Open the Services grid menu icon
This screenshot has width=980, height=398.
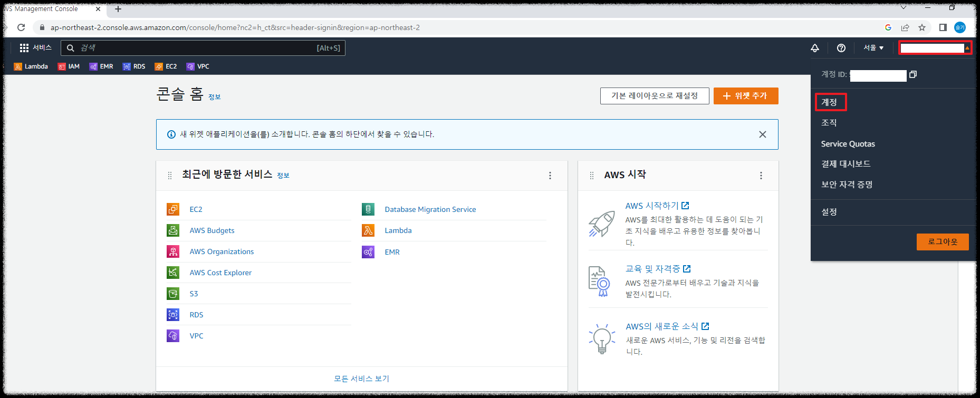pos(24,48)
